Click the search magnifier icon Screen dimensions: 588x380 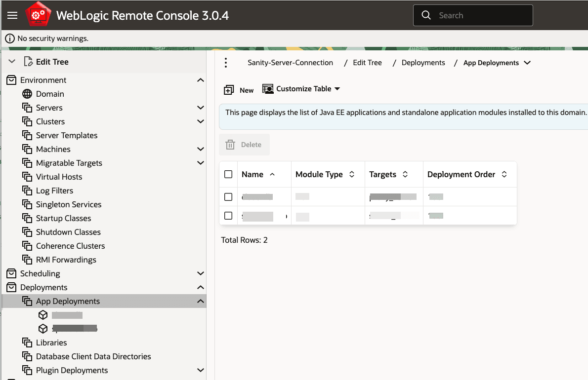click(x=426, y=15)
